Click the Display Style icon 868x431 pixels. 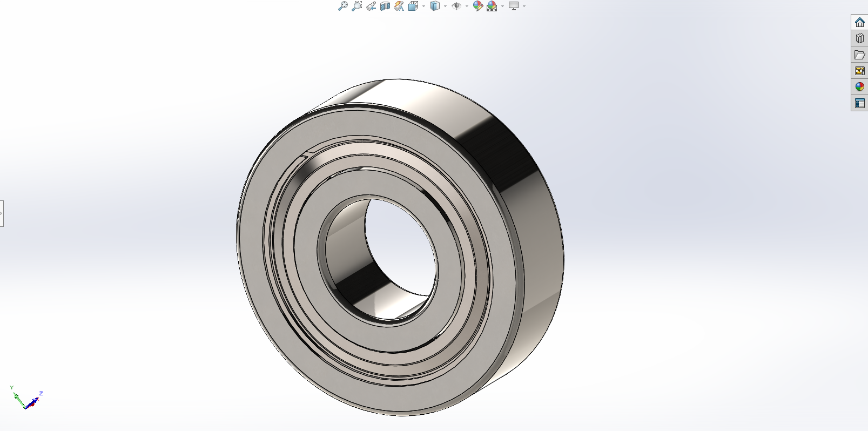click(435, 6)
